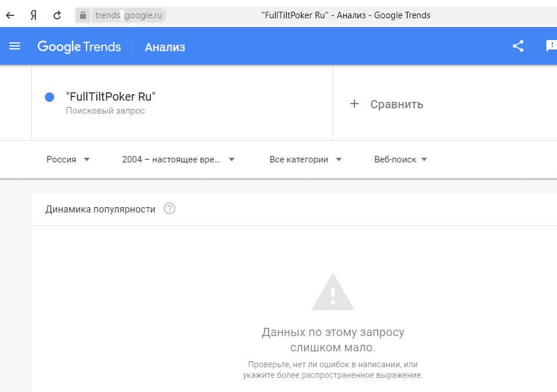Reload the page with refresh icon
Screen dimensions: 557x392
click(57, 15)
